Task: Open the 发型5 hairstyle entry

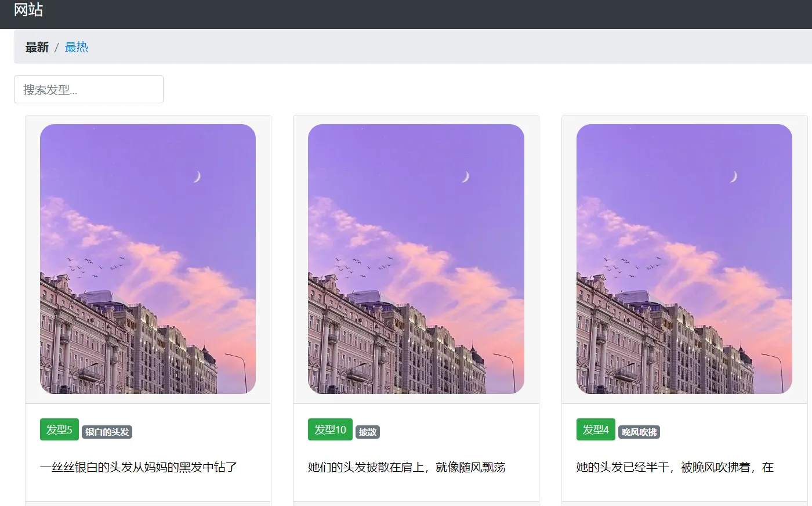Action: [59, 429]
